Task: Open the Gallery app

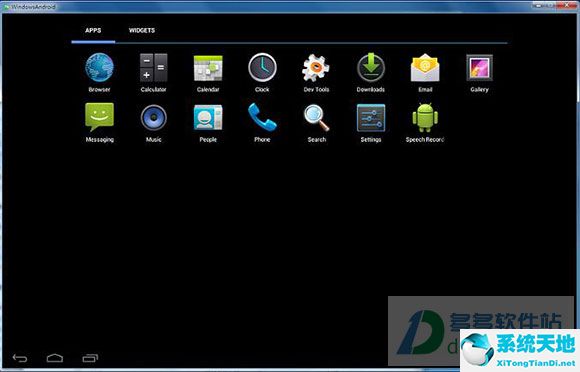Action: click(479, 72)
